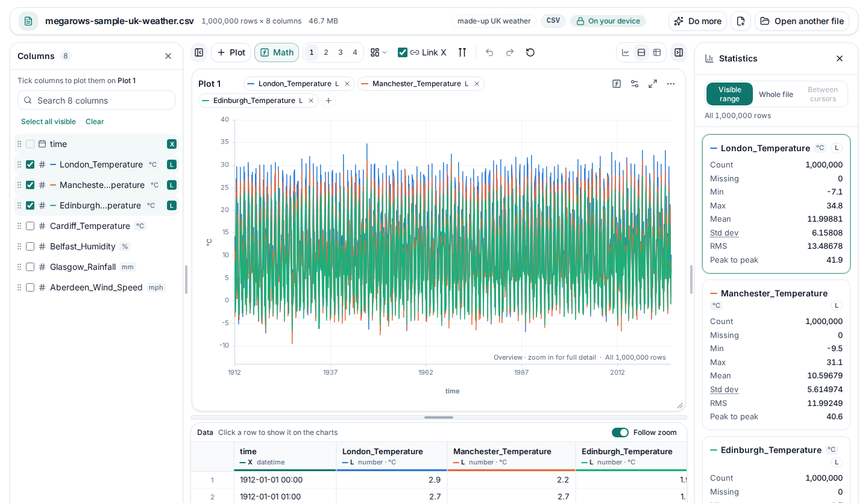
Task: Remove Manchester_Temperature series from Plot 1
Action: (x=477, y=84)
